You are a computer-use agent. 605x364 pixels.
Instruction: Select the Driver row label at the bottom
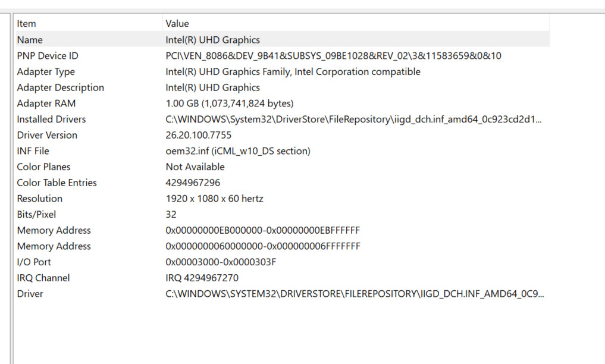pyautogui.click(x=30, y=293)
